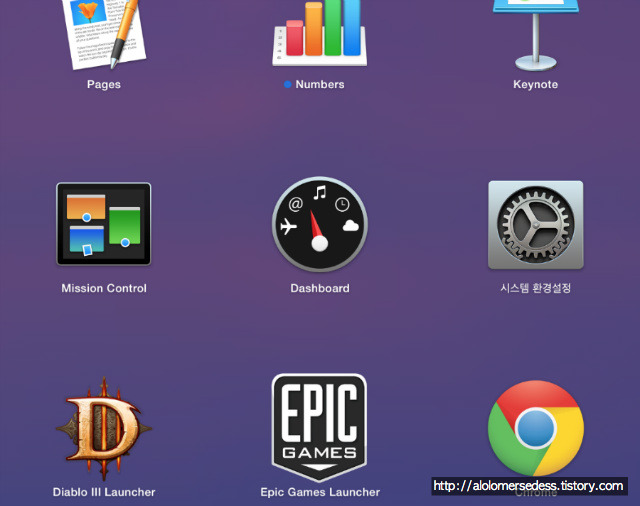
Task: Click the 'Numbers' label text
Action: [x=320, y=84]
